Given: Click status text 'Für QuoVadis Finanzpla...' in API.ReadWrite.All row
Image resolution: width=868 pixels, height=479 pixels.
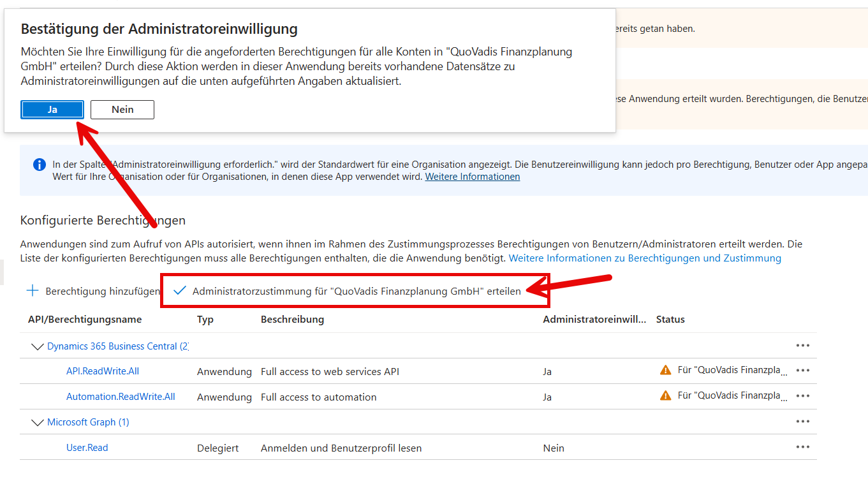Looking at the screenshot, I should coord(732,371).
